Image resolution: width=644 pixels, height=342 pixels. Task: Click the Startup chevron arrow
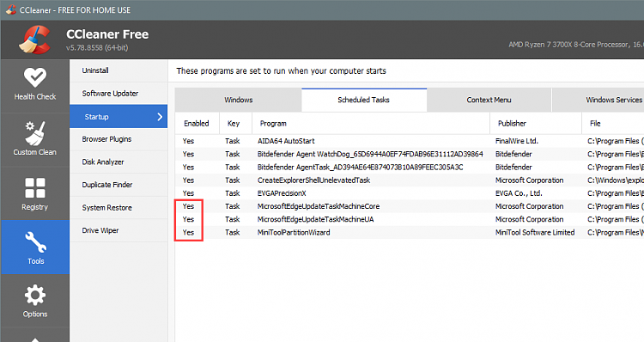(x=160, y=117)
